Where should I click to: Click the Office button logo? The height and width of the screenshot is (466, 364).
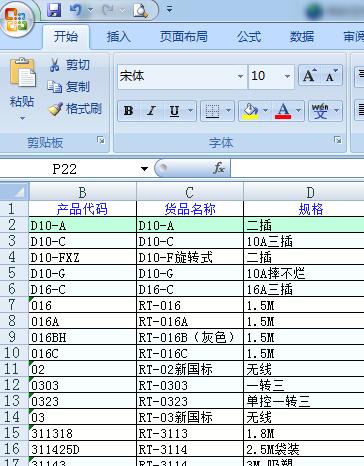(17, 19)
